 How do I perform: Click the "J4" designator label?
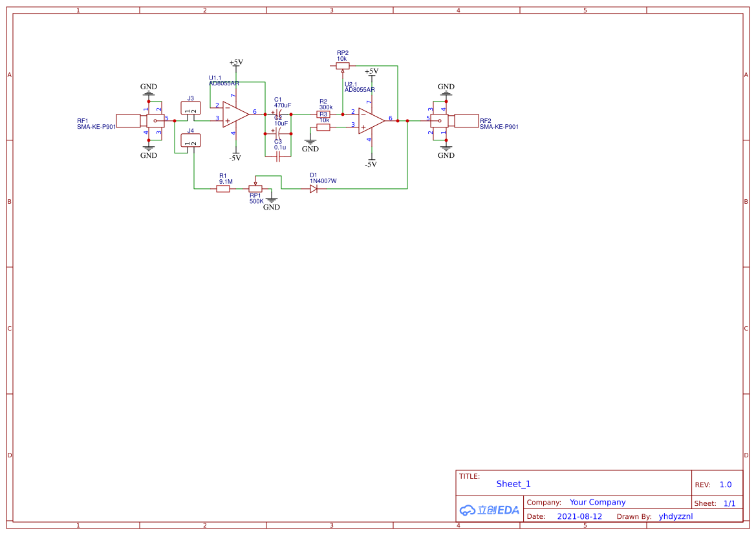coord(190,131)
